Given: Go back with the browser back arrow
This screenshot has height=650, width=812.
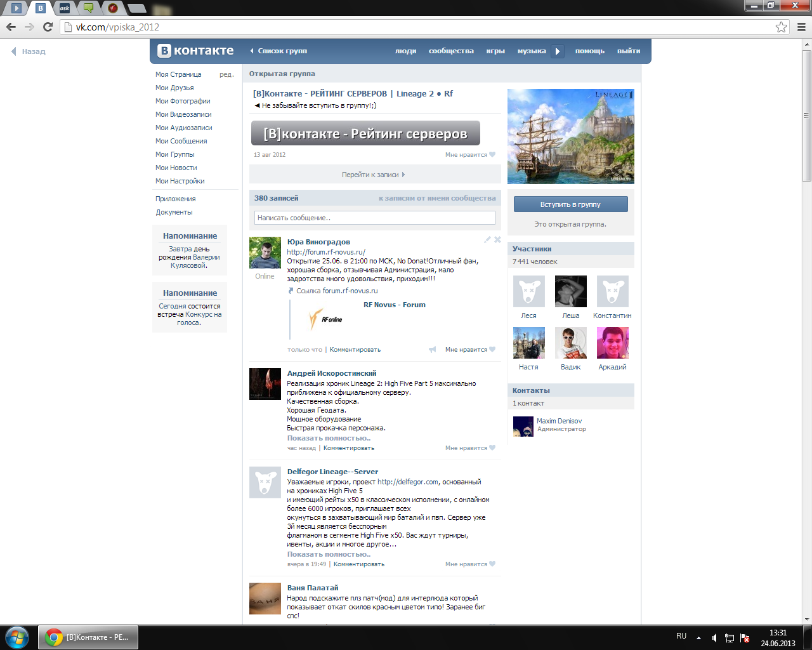Looking at the screenshot, I should pyautogui.click(x=11, y=27).
